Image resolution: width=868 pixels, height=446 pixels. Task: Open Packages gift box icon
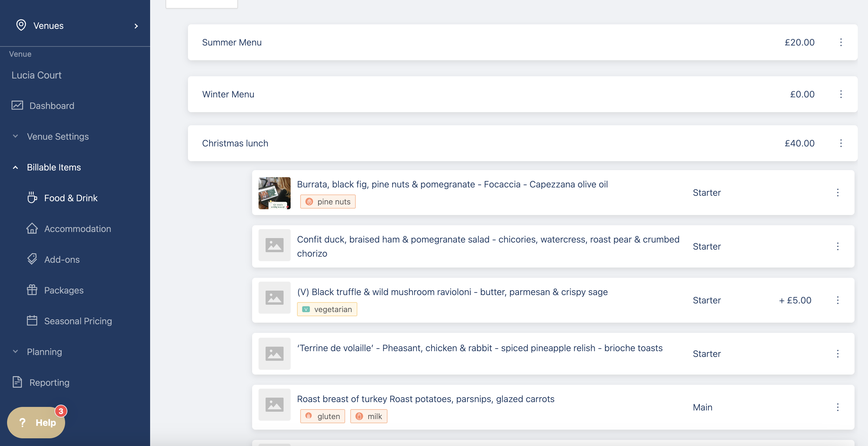tap(32, 290)
